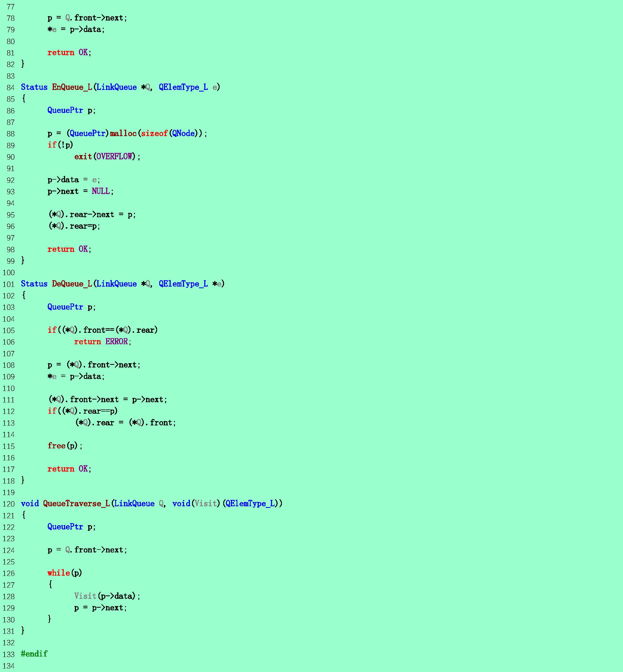This screenshot has width=623, height=672.
Task: Click Visit(p->data); call on line 128
Action: click(107, 596)
